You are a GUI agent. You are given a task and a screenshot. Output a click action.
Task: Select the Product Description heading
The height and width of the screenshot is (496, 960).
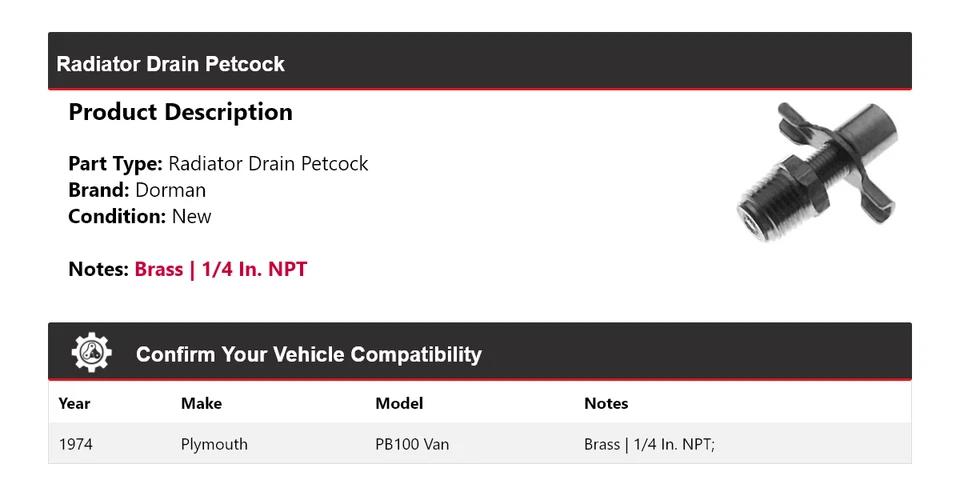pyautogui.click(x=180, y=112)
